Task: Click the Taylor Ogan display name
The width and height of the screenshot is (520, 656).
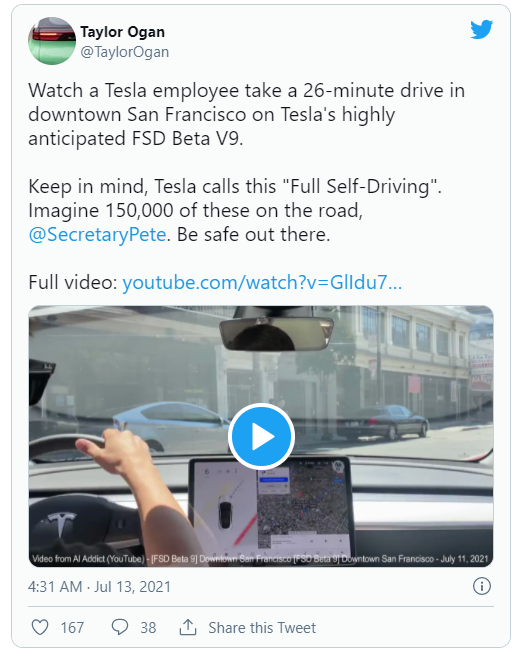Action: point(123,32)
